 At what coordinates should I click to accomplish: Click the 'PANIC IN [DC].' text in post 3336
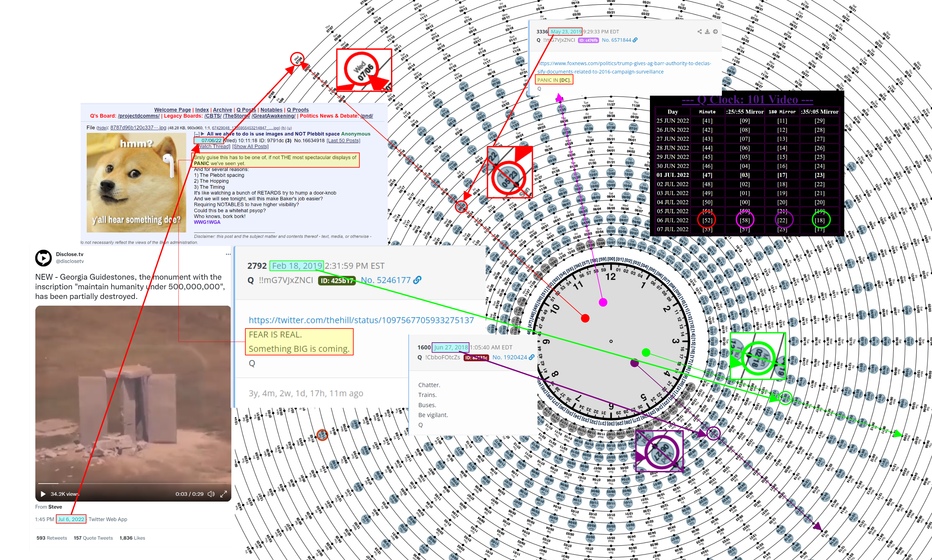tap(554, 80)
